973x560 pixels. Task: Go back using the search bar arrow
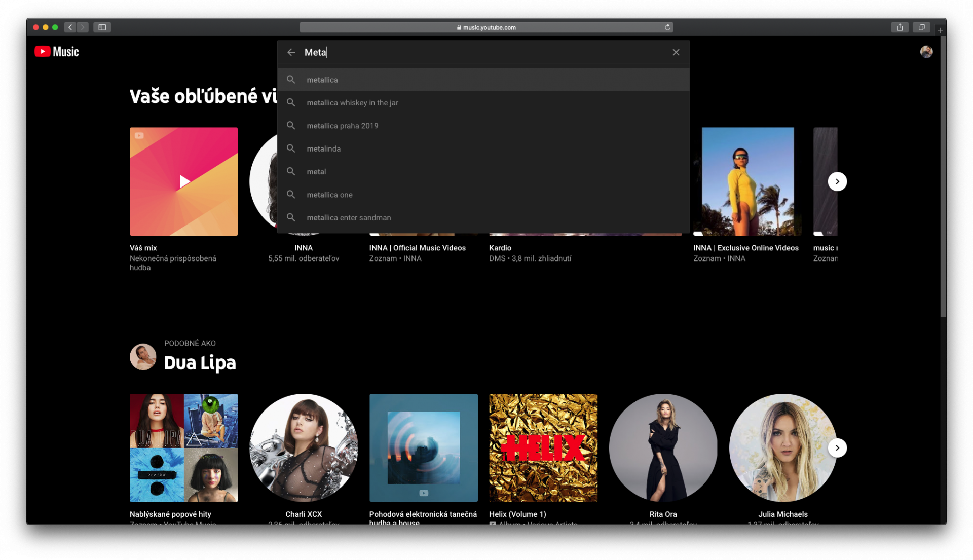291,52
